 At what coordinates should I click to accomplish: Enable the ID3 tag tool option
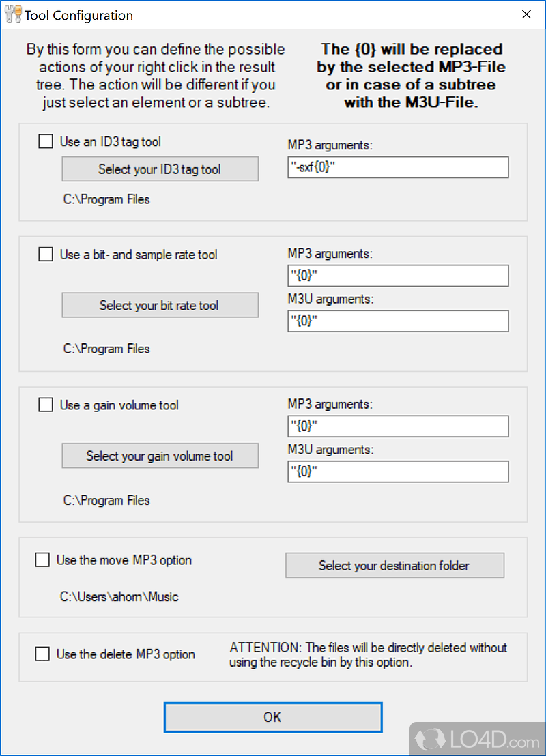pos(46,141)
